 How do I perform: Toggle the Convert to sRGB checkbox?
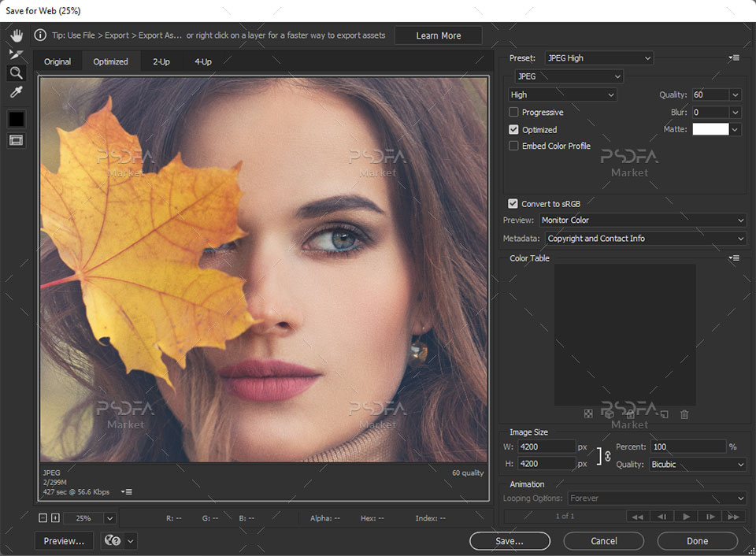(513, 204)
